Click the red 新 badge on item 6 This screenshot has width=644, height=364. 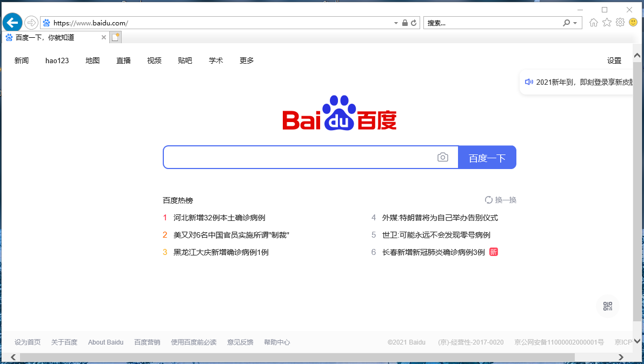coord(494,252)
